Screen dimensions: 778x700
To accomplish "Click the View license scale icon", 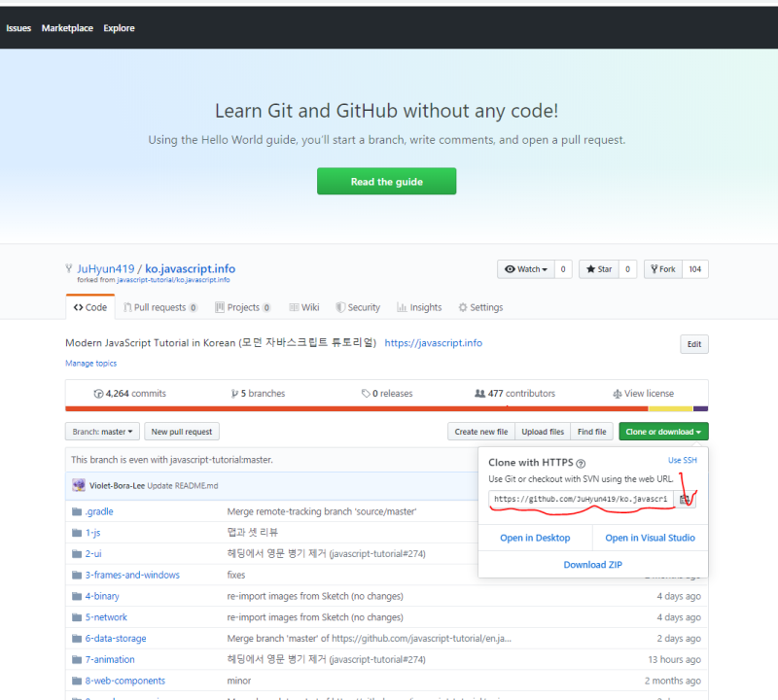I will (x=619, y=393).
